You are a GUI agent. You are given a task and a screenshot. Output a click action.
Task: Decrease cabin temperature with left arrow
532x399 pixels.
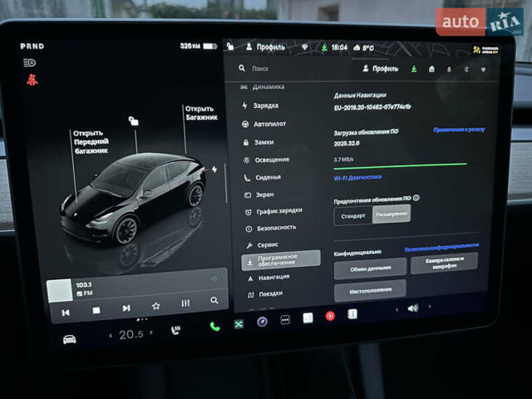point(111,336)
